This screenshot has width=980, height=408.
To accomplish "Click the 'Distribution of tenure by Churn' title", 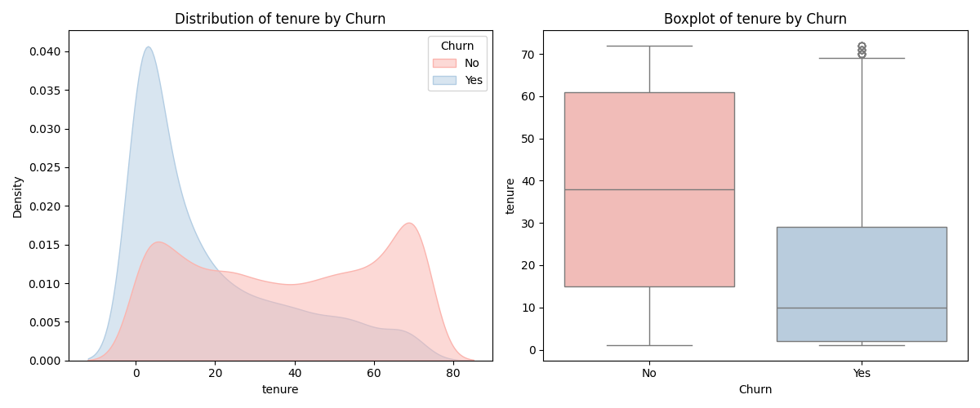I will coord(280,19).
